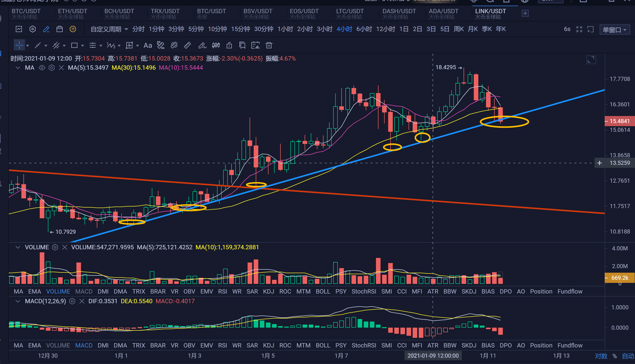Click the price range ruler tool
The image size is (635, 364).
(x=161, y=45)
